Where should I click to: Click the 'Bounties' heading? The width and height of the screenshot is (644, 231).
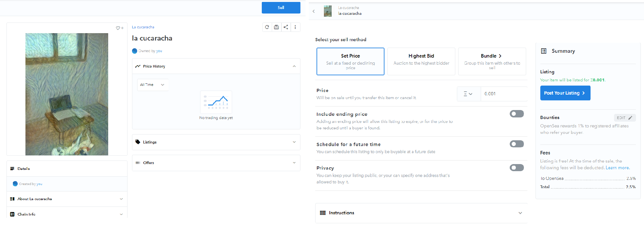(x=550, y=117)
